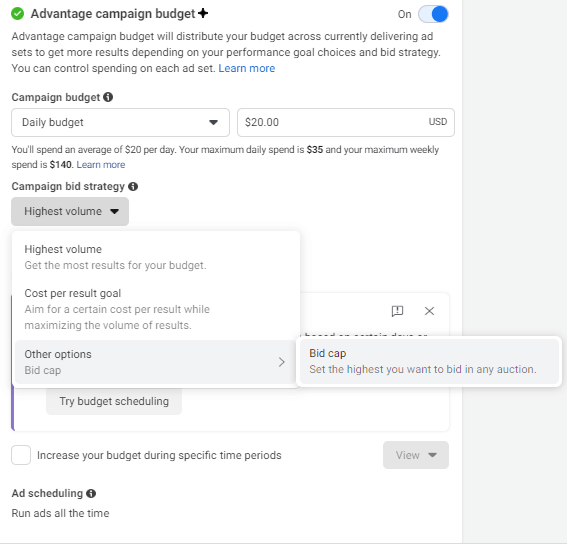567x549 pixels.
Task: Click the Other options chevron arrow
Action: click(282, 362)
